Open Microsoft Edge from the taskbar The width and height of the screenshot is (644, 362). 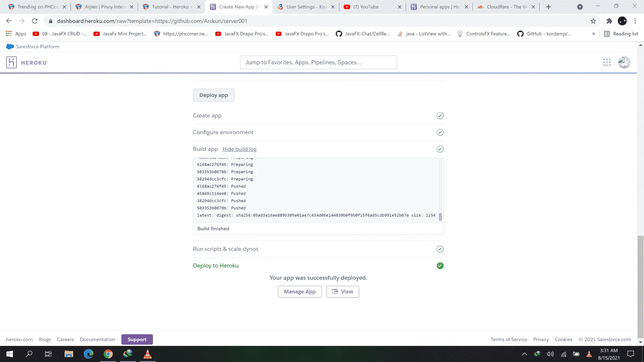pos(89,354)
